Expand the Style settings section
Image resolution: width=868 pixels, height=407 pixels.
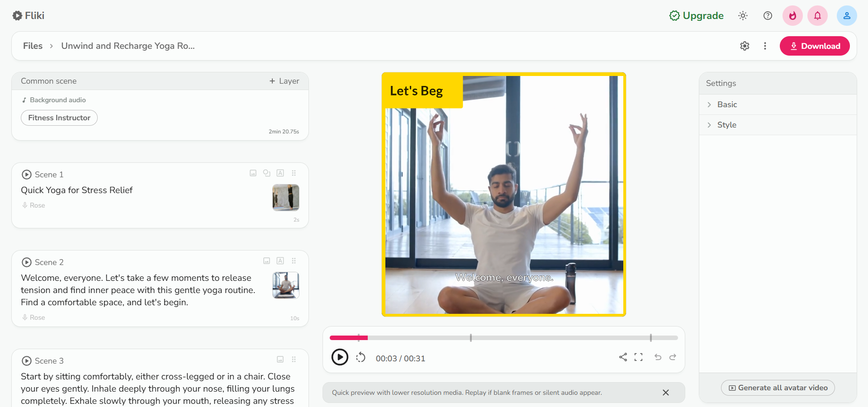point(726,125)
